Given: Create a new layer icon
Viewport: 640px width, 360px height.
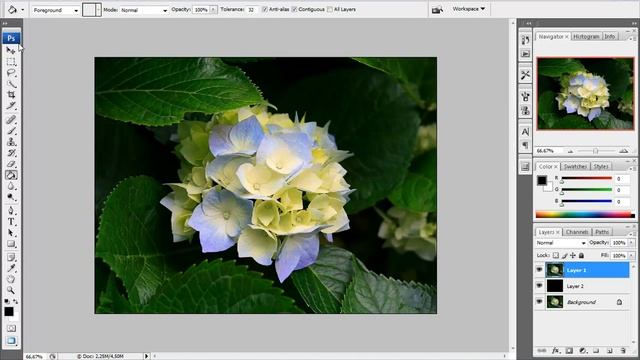Looking at the screenshot, I should [x=609, y=351].
